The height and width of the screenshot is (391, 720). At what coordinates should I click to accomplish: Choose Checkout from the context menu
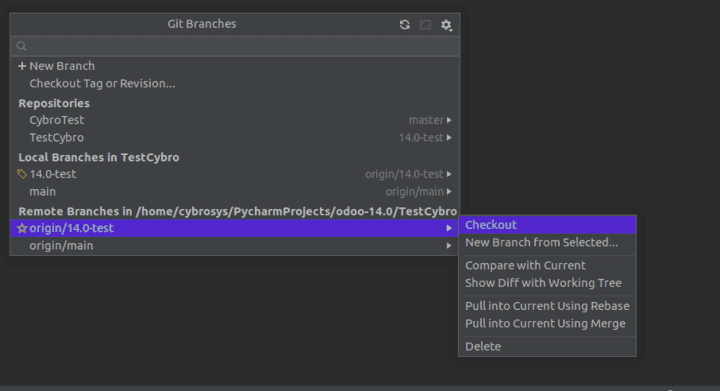coord(547,225)
